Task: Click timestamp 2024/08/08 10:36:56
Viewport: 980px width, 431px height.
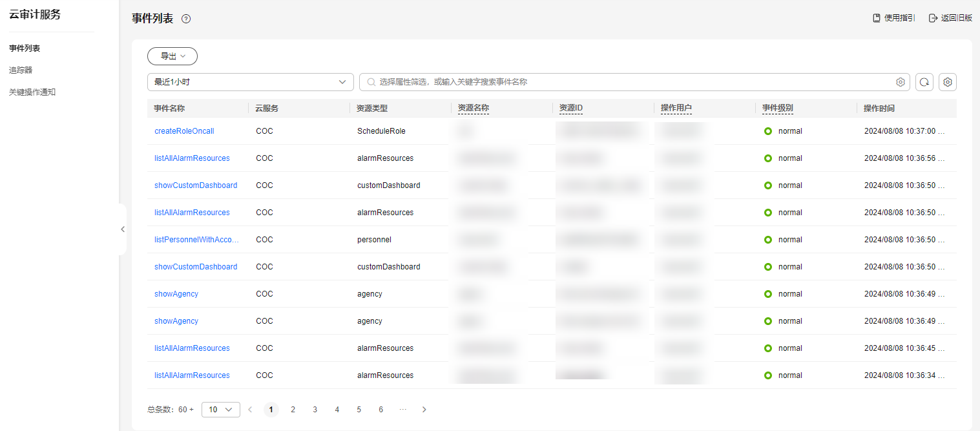Action: click(904, 158)
